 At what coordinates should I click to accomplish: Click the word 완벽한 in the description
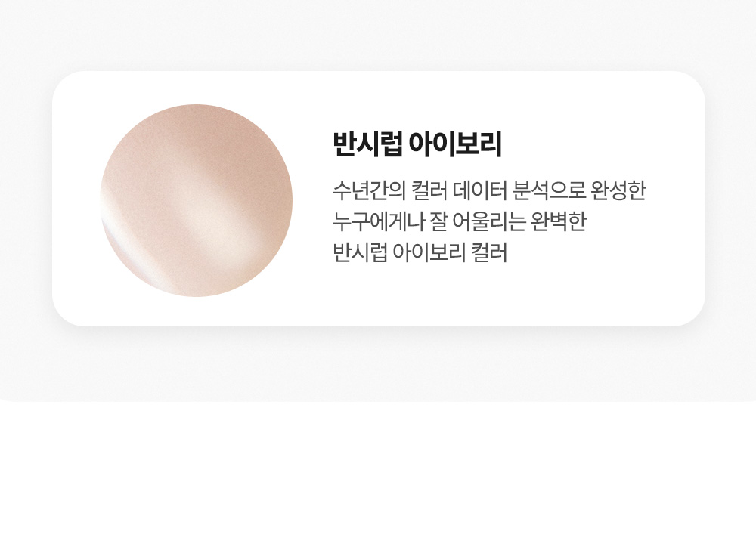click(559, 221)
